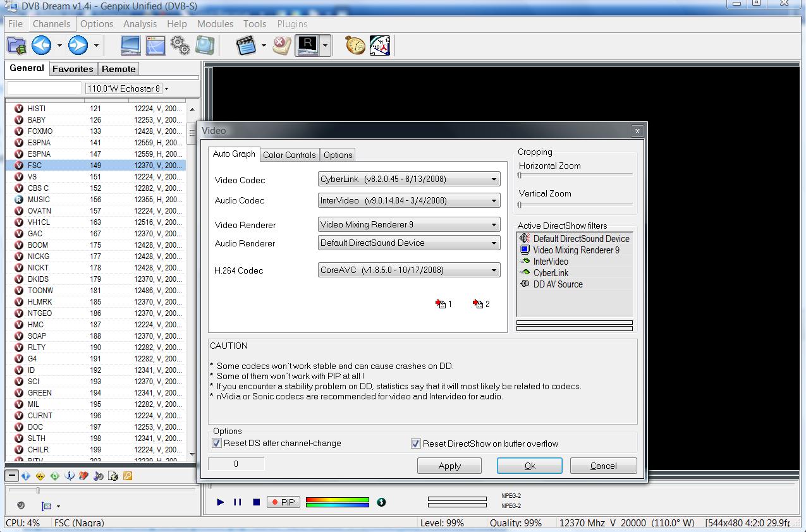
Task: Open the stopwatch timer icon
Action: pyautogui.click(x=355, y=45)
